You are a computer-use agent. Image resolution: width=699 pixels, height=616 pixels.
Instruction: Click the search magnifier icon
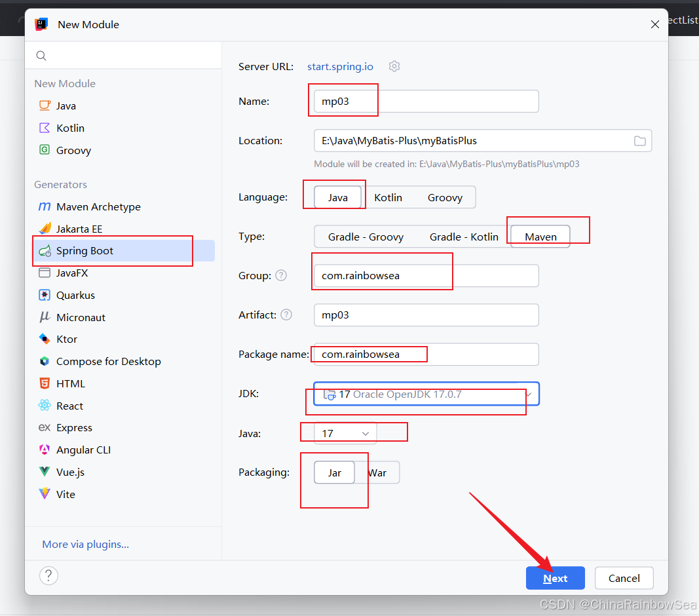[41, 56]
